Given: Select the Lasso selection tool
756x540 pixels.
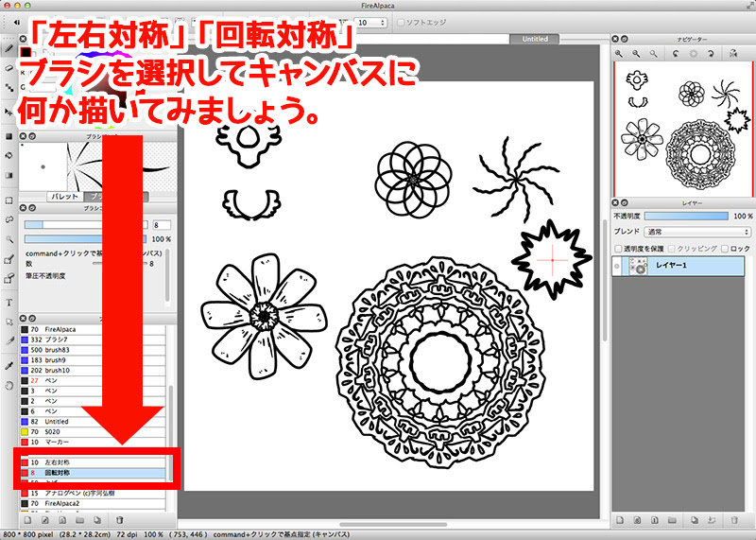Looking at the screenshot, I should pyautogui.click(x=9, y=219).
